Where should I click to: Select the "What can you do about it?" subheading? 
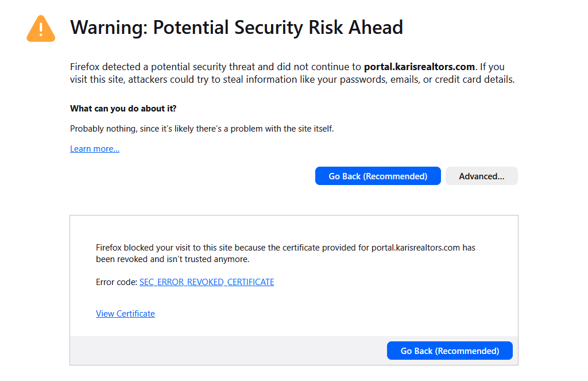[123, 109]
